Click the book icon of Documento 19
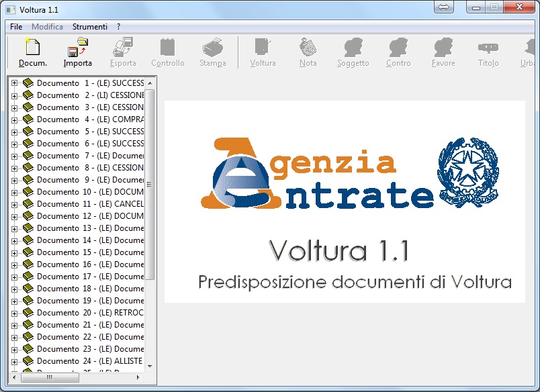The image size is (540, 392). (28, 301)
